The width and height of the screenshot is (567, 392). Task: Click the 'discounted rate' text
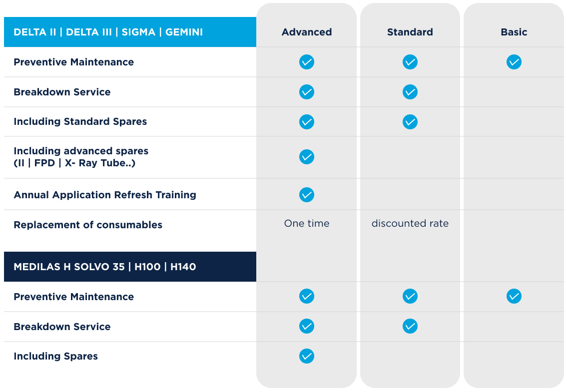click(x=410, y=224)
